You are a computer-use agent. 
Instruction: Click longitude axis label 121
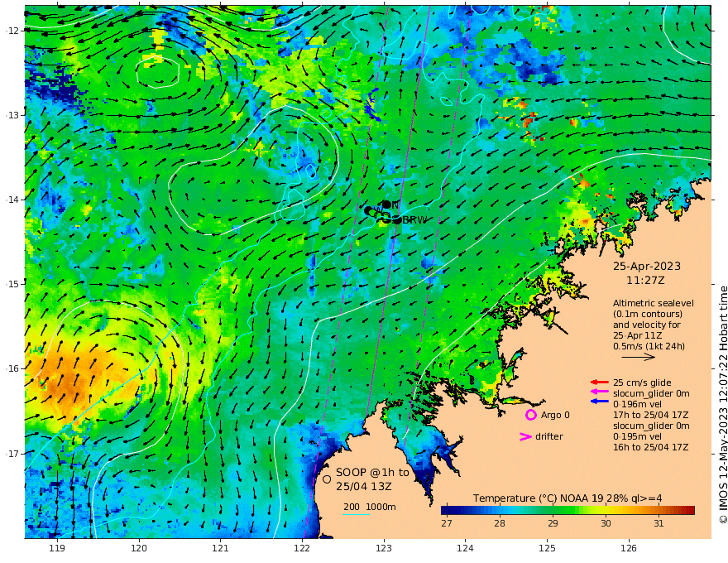point(221,548)
